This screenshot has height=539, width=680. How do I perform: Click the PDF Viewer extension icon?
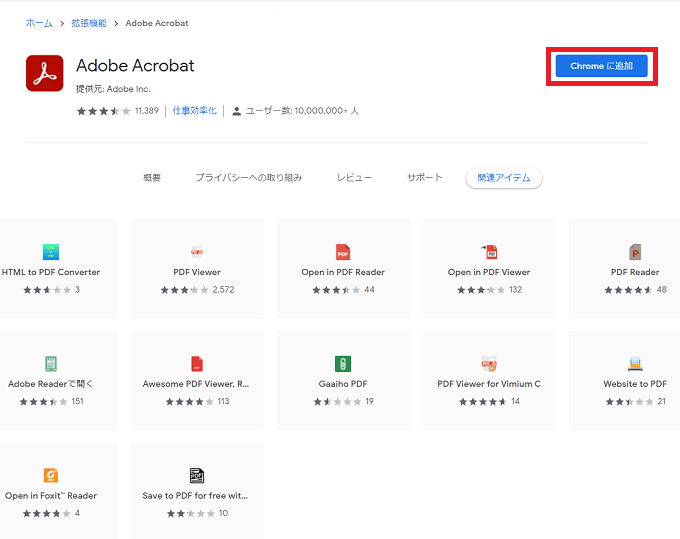coord(197,252)
